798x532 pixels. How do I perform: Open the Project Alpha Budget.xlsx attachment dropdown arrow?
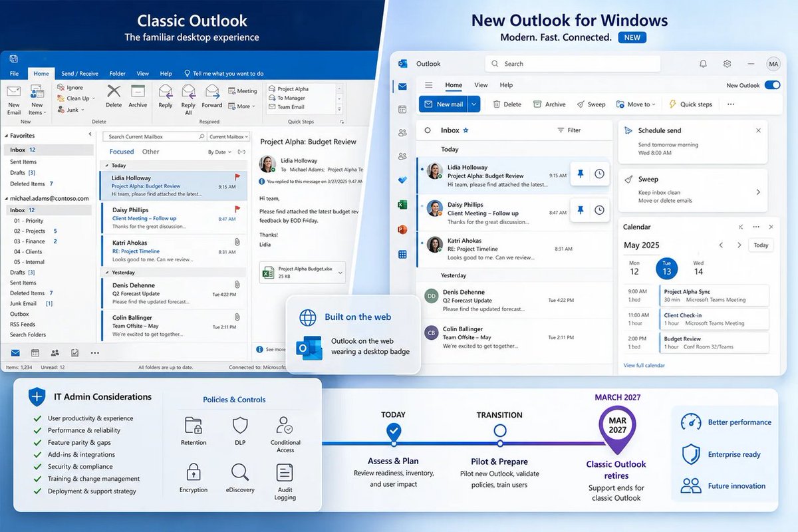point(340,272)
